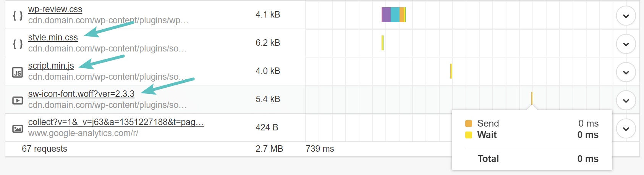Expand details for the sw-icon-font.woff request
Image resolution: width=644 pixels, height=175 pixels.
pyautogui.click(x=626, y=101)
